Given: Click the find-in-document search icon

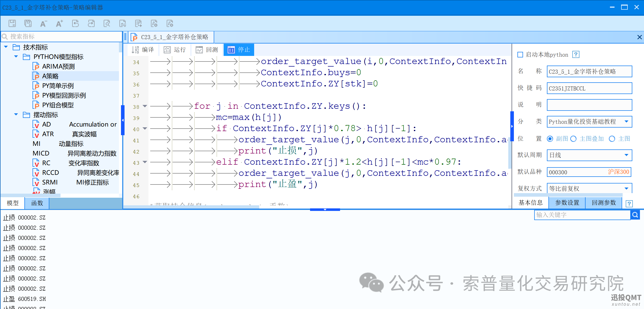Looking at the screenshot, I should pos(107,24).
